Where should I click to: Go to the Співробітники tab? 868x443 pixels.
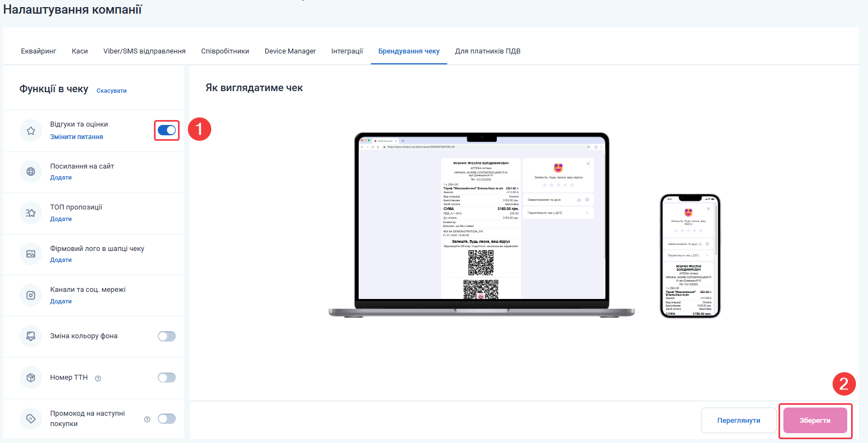[225, 51]
